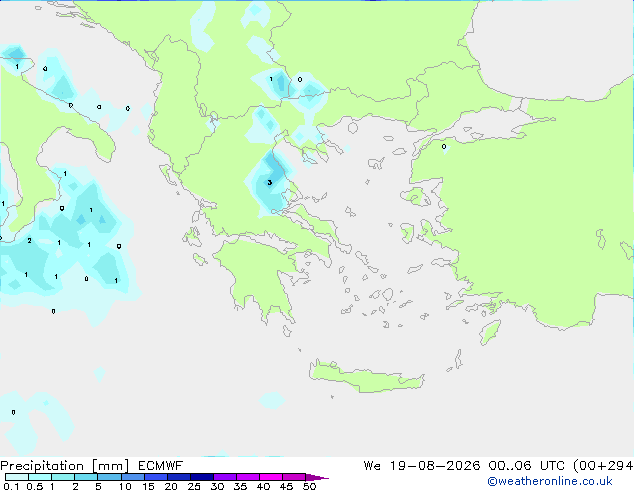Click legend tick label '40'

click(263, 486)
